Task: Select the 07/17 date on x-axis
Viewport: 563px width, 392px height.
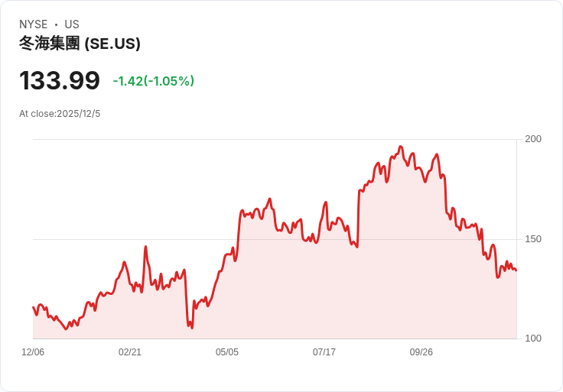Action: coord(324,352)
